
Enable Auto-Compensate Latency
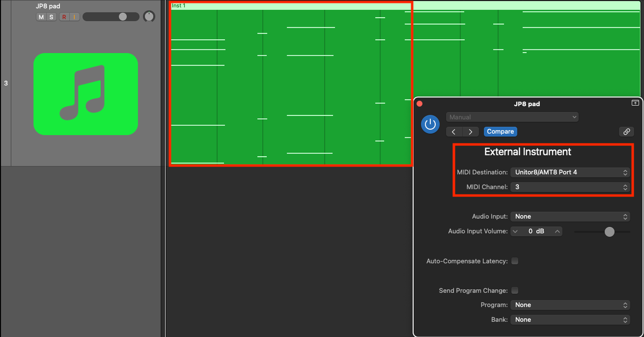click(x=515, y=261)
